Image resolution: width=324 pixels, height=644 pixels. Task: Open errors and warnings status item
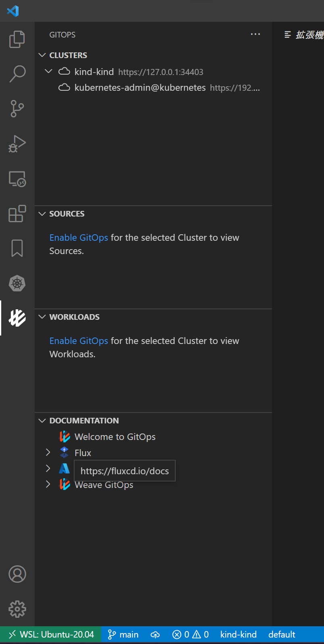[x=190, y=635]
